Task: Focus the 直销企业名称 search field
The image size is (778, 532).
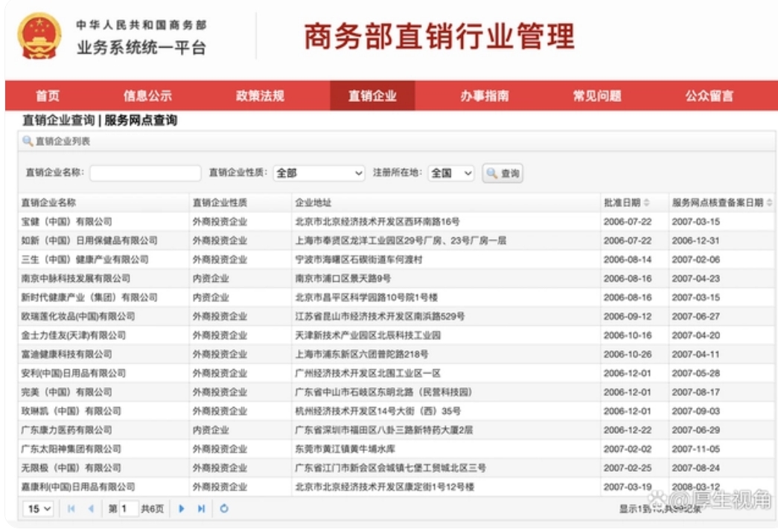Action: click(145, 173)
